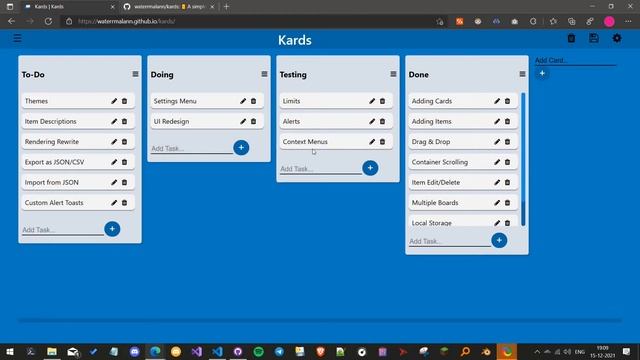Open the To-Do card menu
Image resolution: width=640 pixels, height=360 pixels.
tap(136, 74)
